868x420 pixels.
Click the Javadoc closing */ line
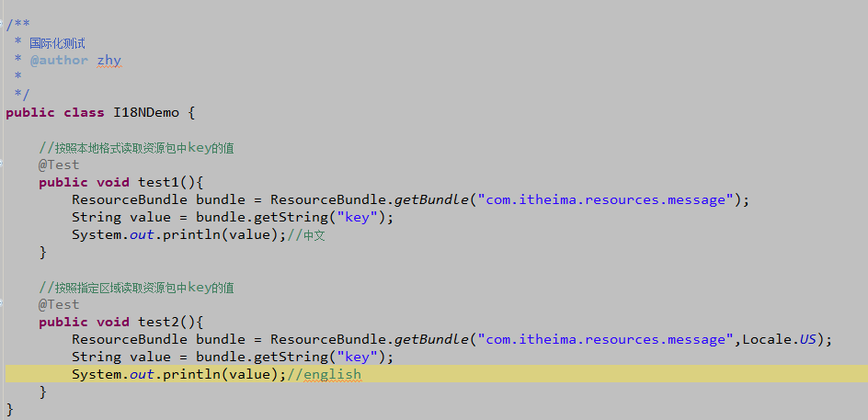tap(22, 95)
